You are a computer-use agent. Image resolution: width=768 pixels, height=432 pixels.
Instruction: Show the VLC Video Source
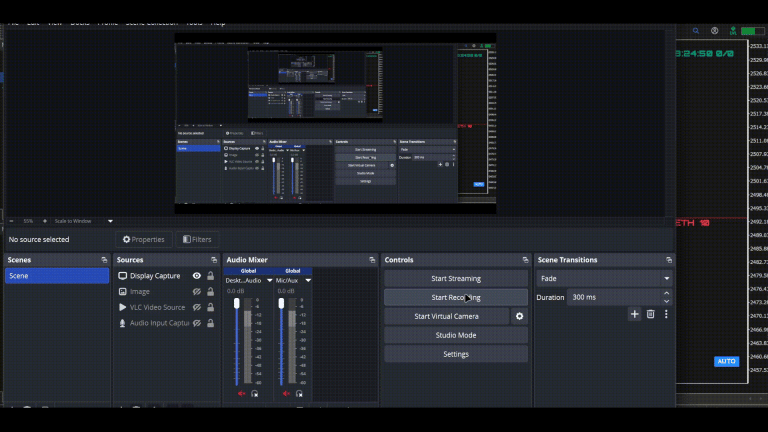[197, 307]
